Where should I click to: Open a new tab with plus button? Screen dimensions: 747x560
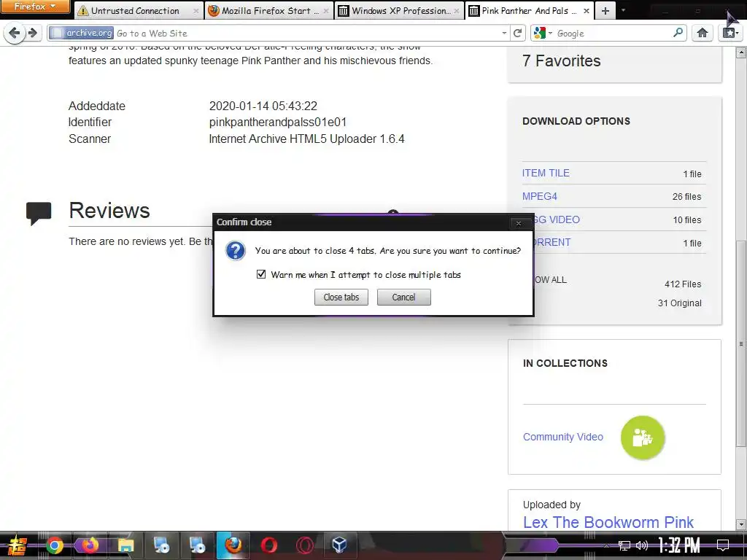pyautogui.click(x=605, y=10)
